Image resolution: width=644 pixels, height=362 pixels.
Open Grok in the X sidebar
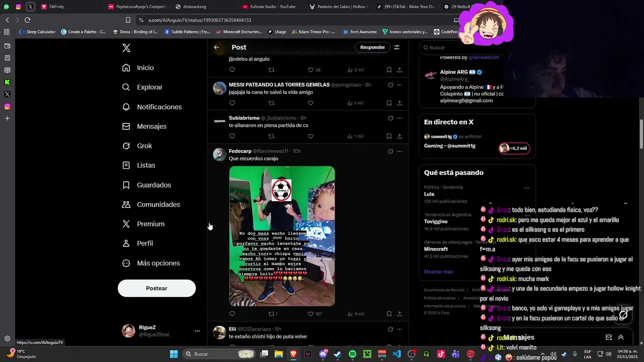[x=137, y=146]
